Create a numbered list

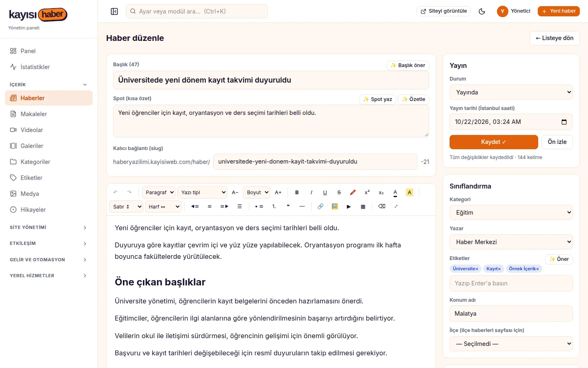pos(274,206)
